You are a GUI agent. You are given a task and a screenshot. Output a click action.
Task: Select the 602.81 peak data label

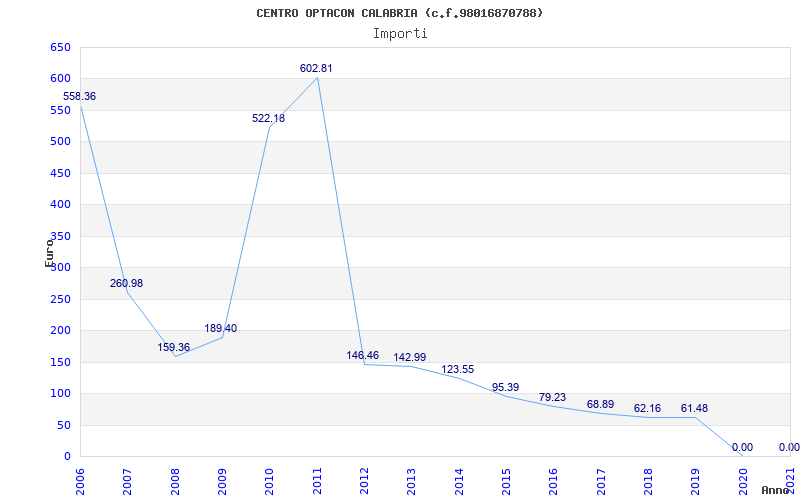(316, 68)
